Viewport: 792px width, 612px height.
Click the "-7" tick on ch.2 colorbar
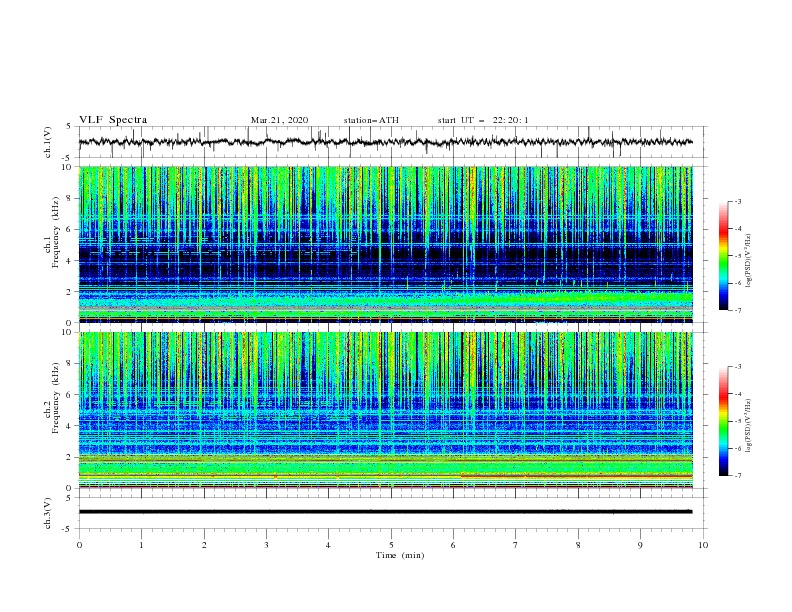point(737,475)
